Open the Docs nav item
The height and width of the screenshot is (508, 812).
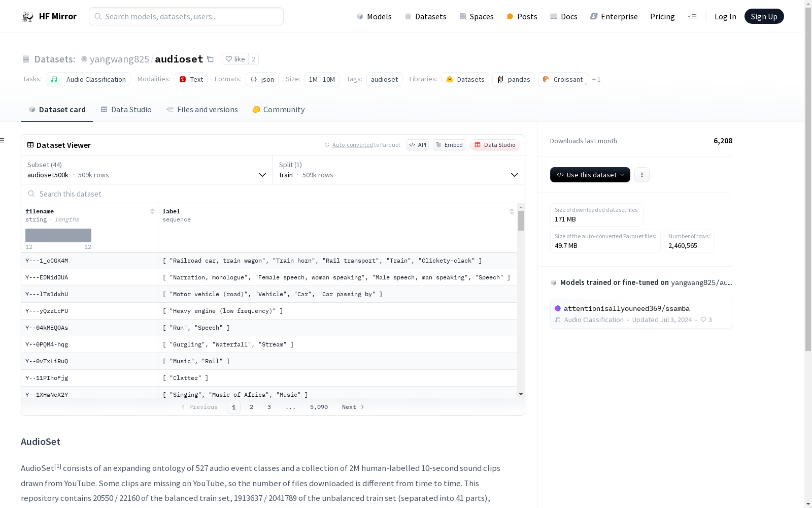click(x=564, y=16)
